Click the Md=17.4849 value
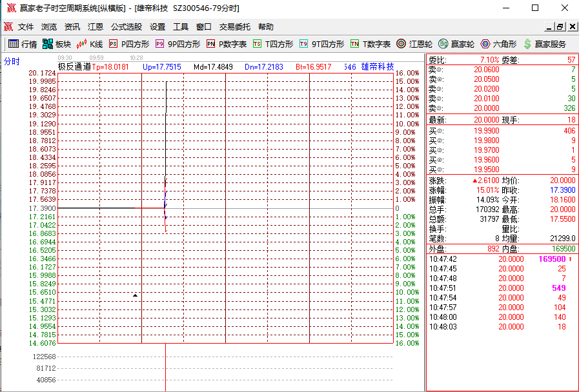Screen dimensions: 579x392 (214, 67)
